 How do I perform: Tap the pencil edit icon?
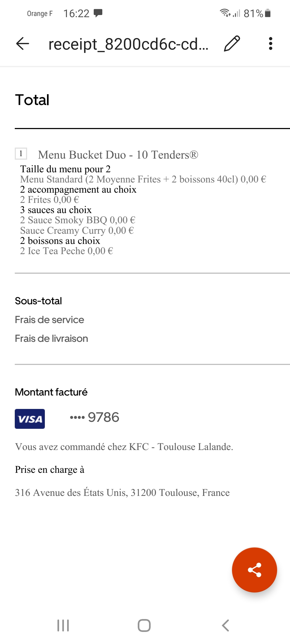(232, 43)
